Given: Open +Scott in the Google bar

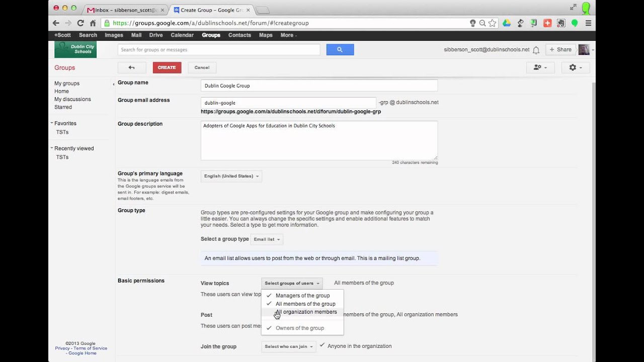Looking at the screenshot, I should click(x=62, y=35).
